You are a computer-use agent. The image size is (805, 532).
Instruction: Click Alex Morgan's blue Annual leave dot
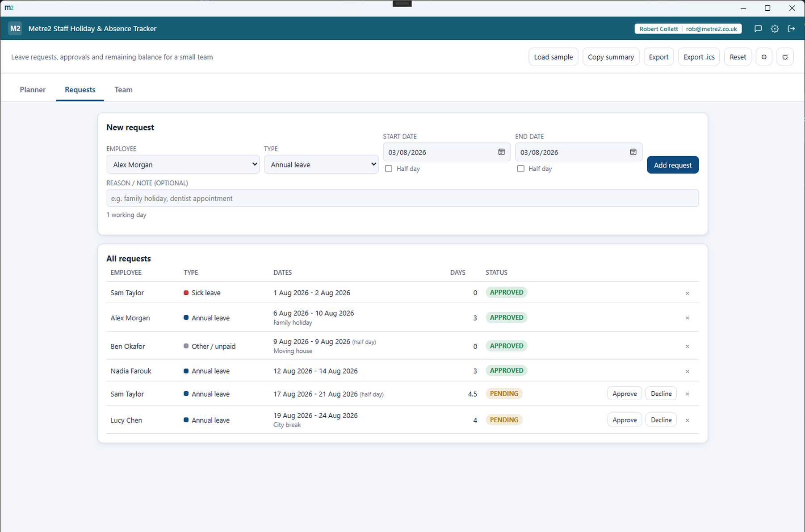(x=186, y=318)
